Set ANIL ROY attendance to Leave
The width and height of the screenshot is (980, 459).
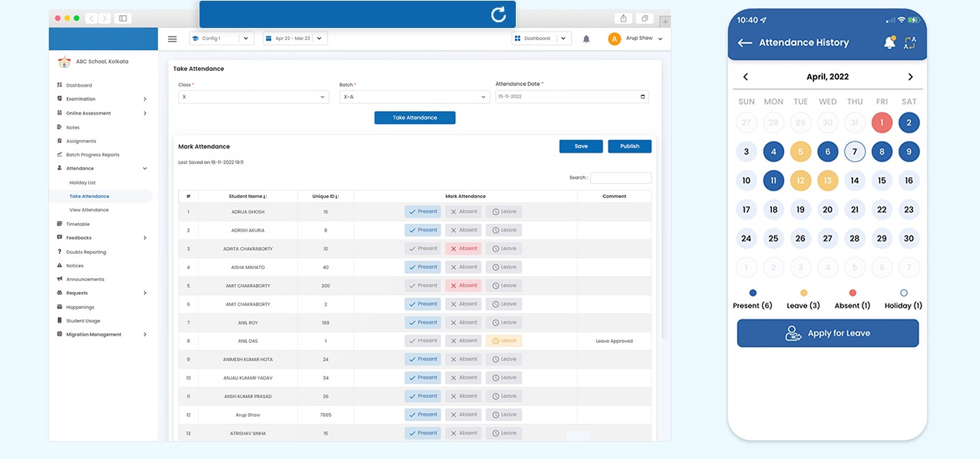coord(504,323)
